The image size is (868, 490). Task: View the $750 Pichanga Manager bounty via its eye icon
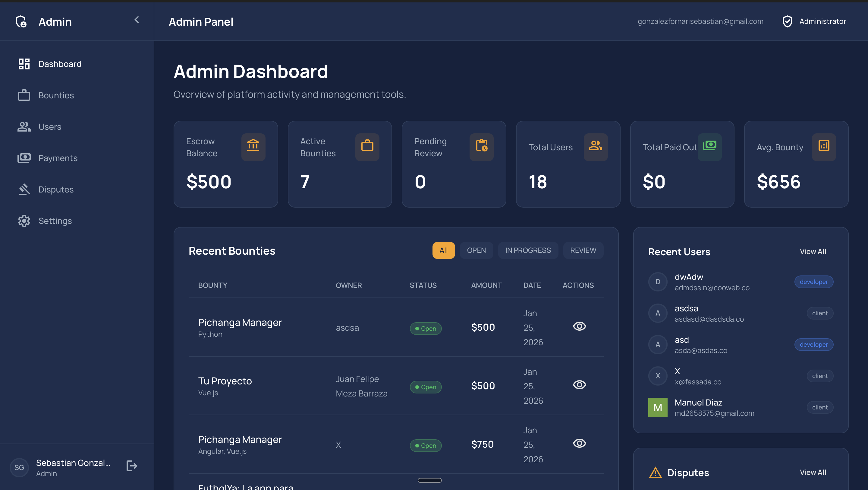click(x=579, y=444)
